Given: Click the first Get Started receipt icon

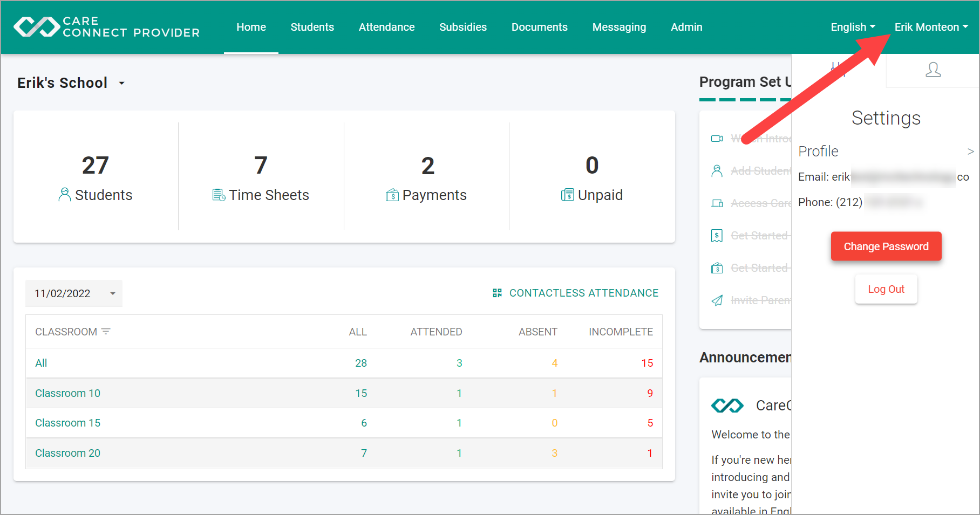Looking at the screenshot, I should point(717,236).
